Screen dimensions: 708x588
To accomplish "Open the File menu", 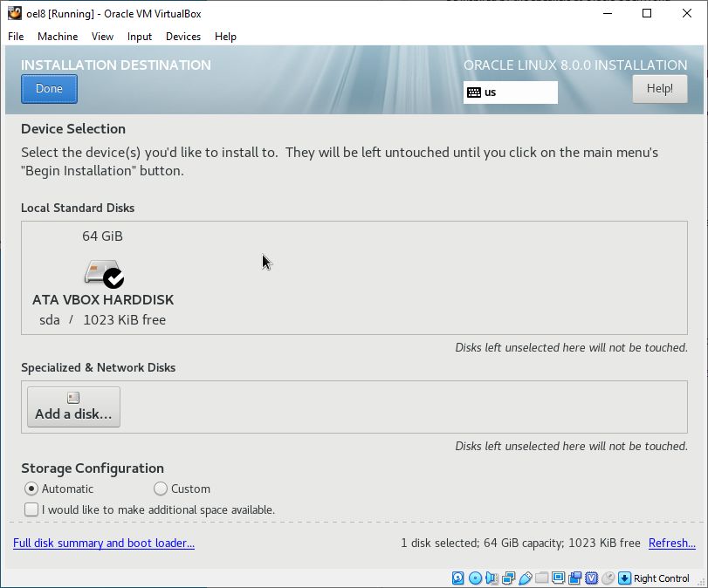I will [x=16, y=37].
